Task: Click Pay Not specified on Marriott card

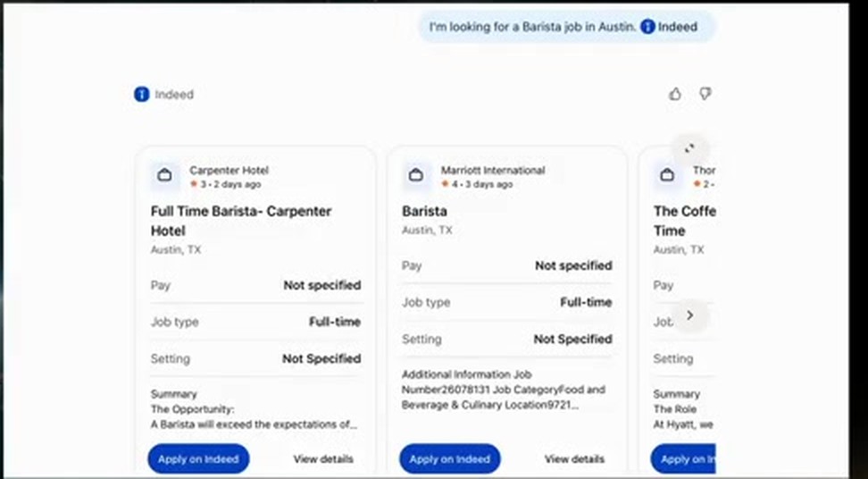Action: [507, 265]
